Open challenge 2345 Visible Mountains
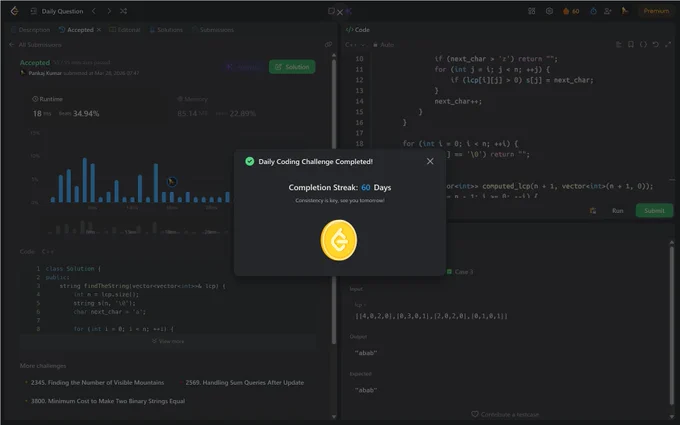Image resolution: width=680 pixels, height=425 pixels. click(x=97, y=382)
